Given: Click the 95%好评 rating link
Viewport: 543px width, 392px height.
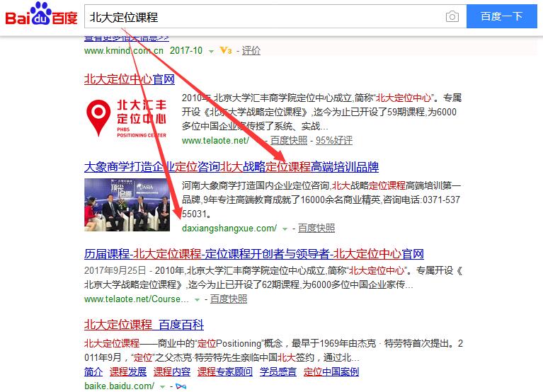Looking at the screenshot, I should [334, 141].
